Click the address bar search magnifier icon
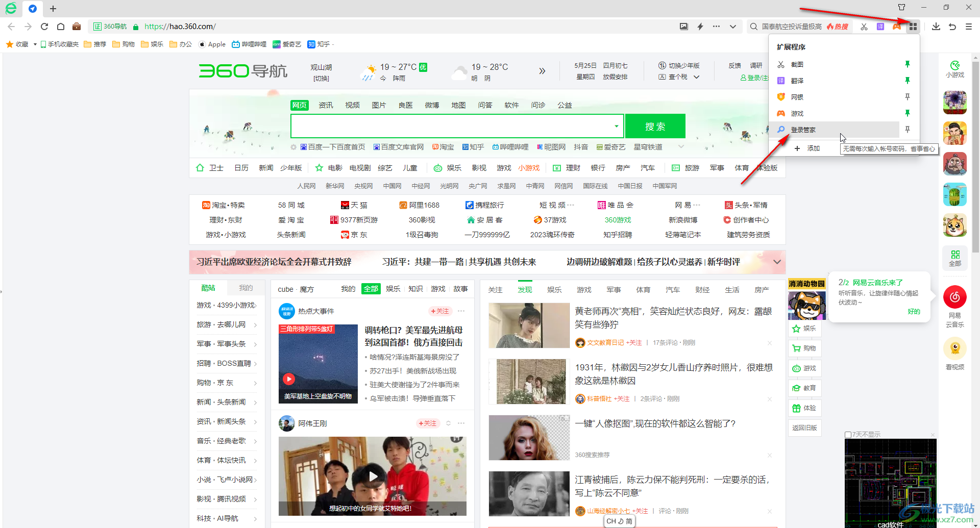 [x=753, y=27]
